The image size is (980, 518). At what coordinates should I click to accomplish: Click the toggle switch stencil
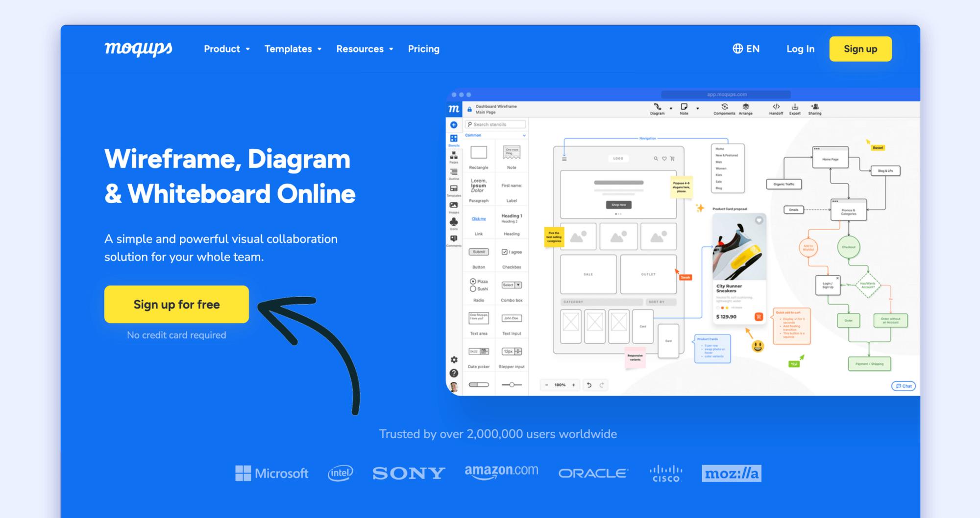(x=479, y=385)
